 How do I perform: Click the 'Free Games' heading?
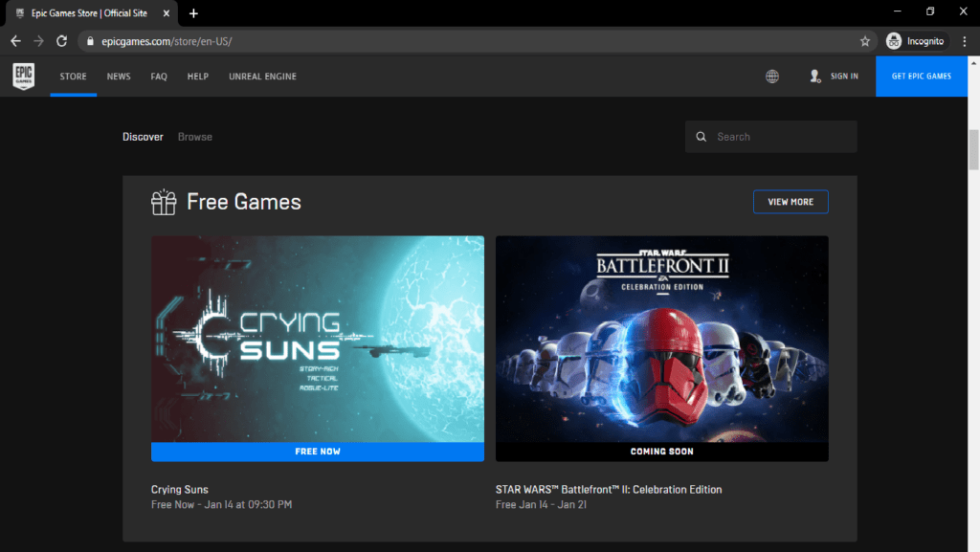point(244,202)
